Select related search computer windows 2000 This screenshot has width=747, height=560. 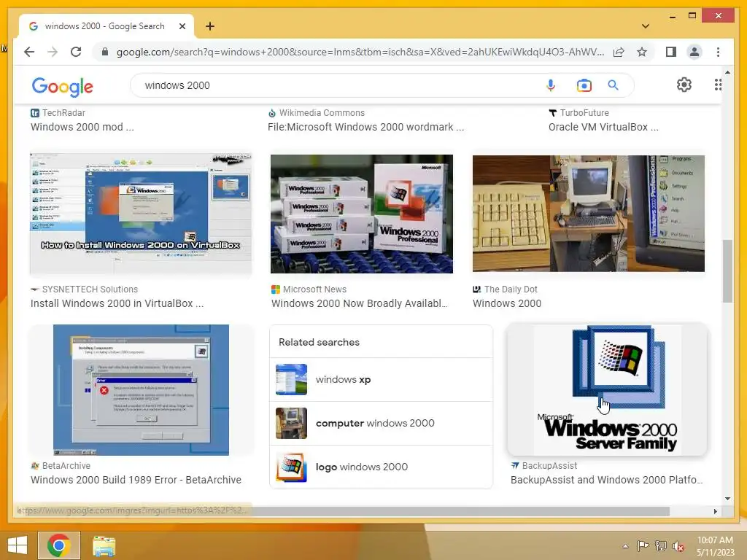[x=381, y=423]
